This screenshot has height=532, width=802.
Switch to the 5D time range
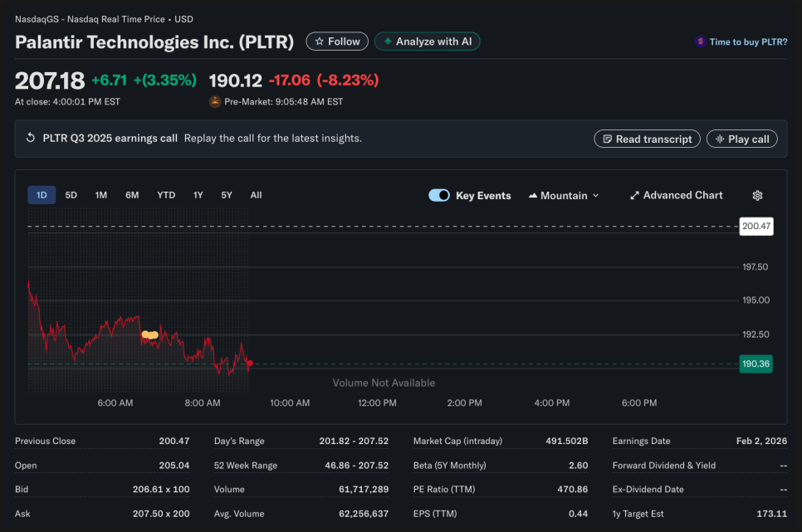coord(71,195)
